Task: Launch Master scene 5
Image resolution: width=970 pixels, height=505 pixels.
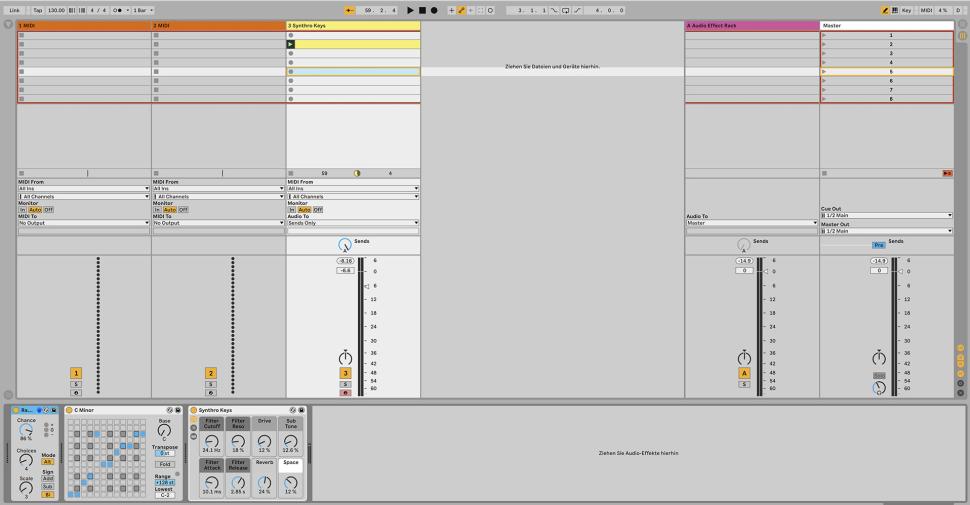Action: pos(824,72)
